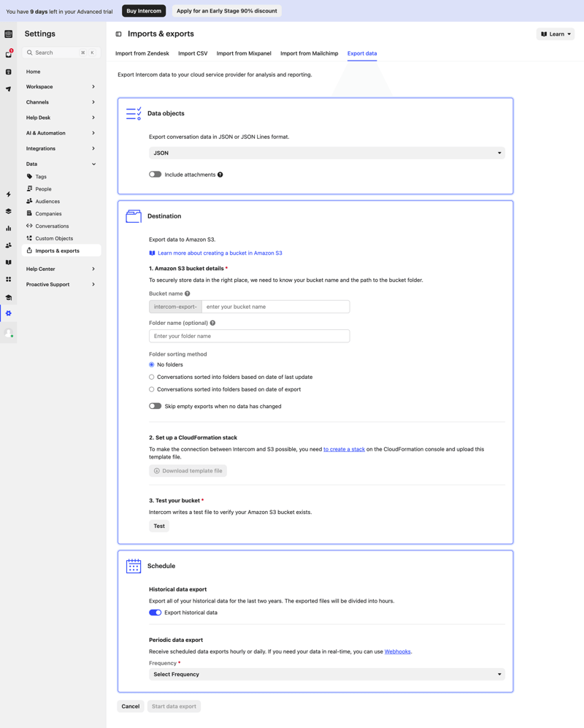Open the bar chart Reports icon
The width and height of the screenshot is (584, 728).
click(9, 227)
